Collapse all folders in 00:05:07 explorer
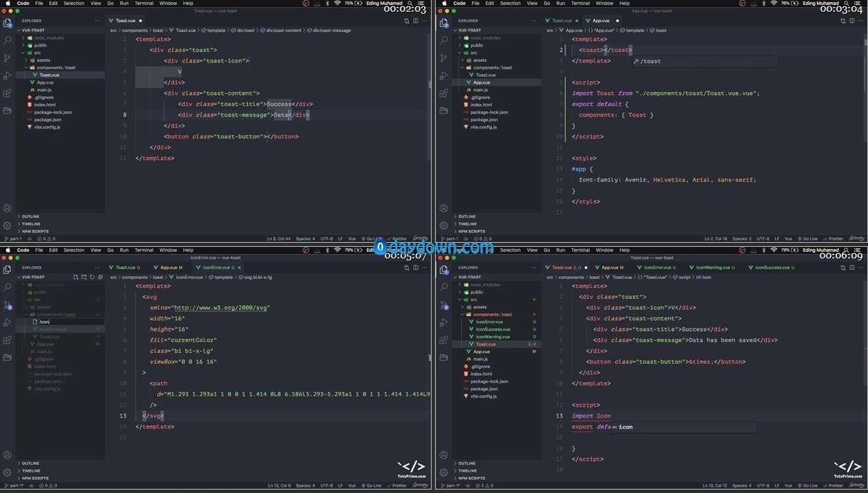 point(100,277)
